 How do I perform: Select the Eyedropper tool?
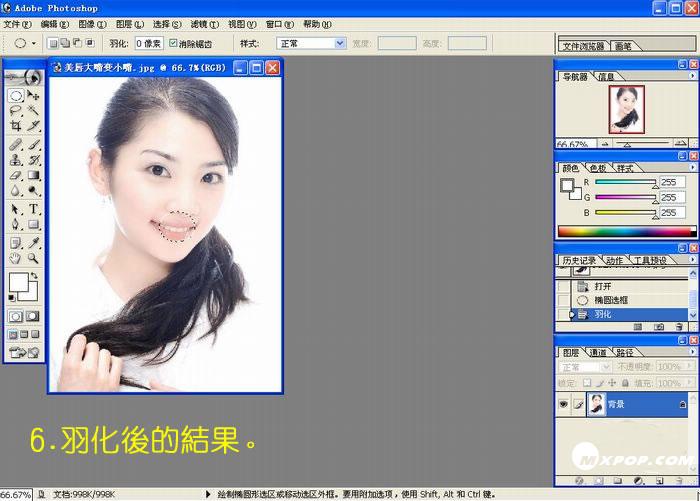[33, 243]
